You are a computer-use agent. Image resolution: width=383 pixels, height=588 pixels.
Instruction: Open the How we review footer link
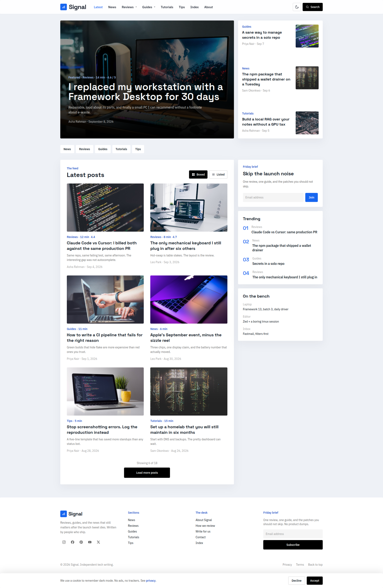(205, 526)
